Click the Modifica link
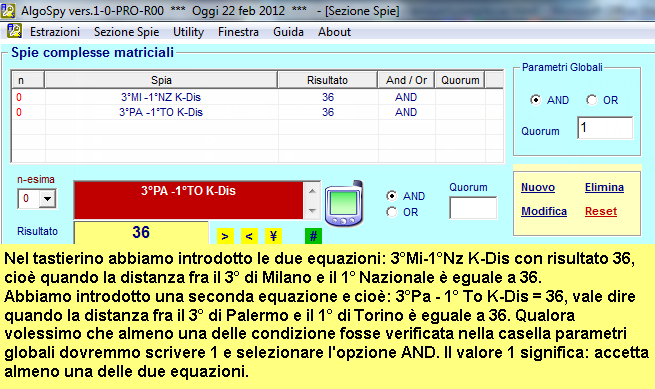This screenshot has height=389, width=655. tap(544, 211)
